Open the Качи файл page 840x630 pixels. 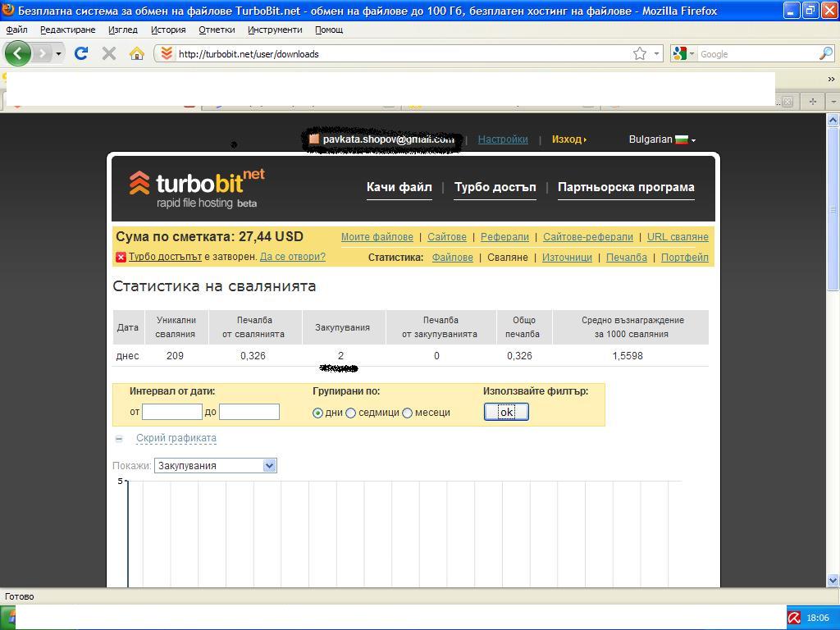pos(399,187)
